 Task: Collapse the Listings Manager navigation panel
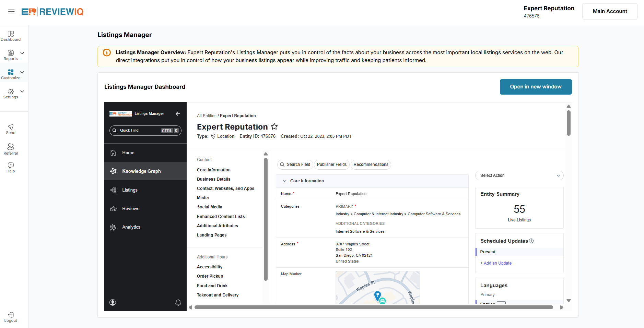178,113
